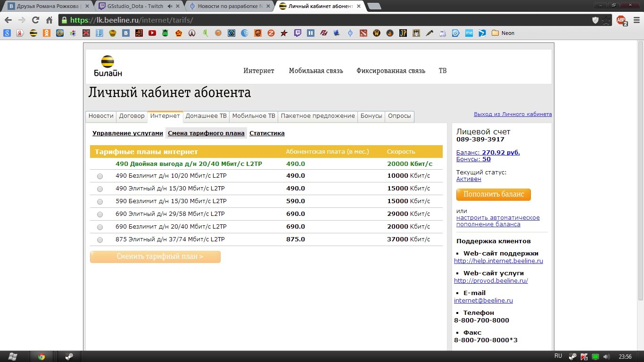Open the Бонусы: 50 link
644x362 pixels.
(x=473, y=159)
